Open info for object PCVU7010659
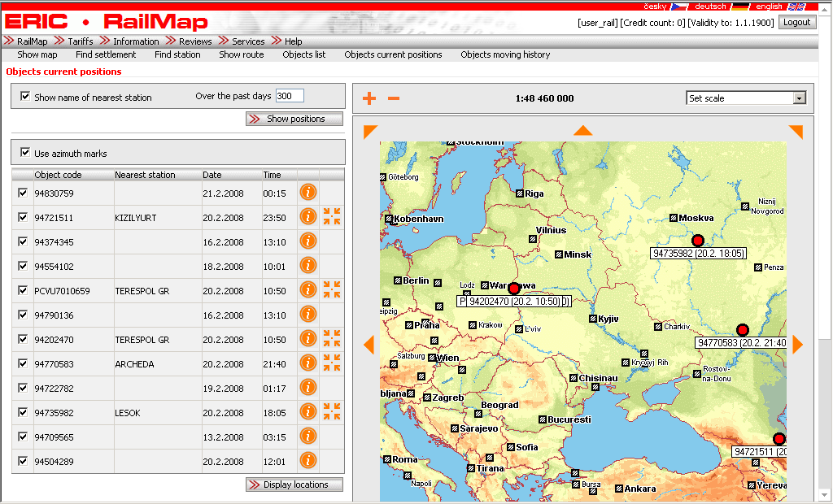The width and height of the screenshot is (833, 504). click(x=308, y=290)
